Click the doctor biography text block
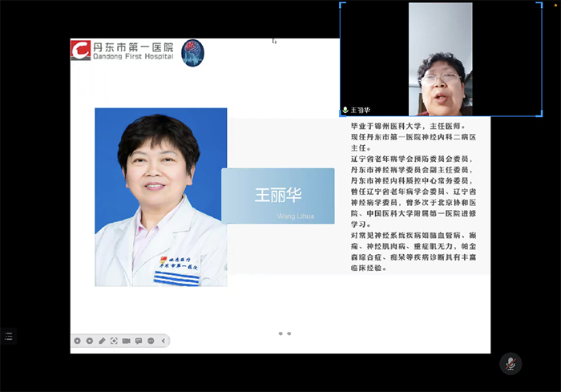 point(418,196)
